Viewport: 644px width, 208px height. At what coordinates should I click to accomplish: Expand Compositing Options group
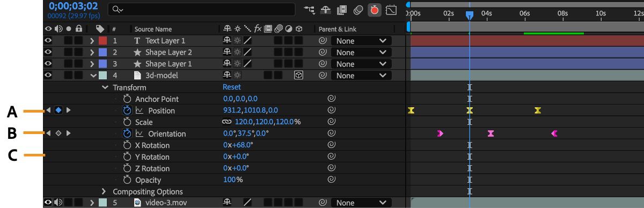point(104,191)
